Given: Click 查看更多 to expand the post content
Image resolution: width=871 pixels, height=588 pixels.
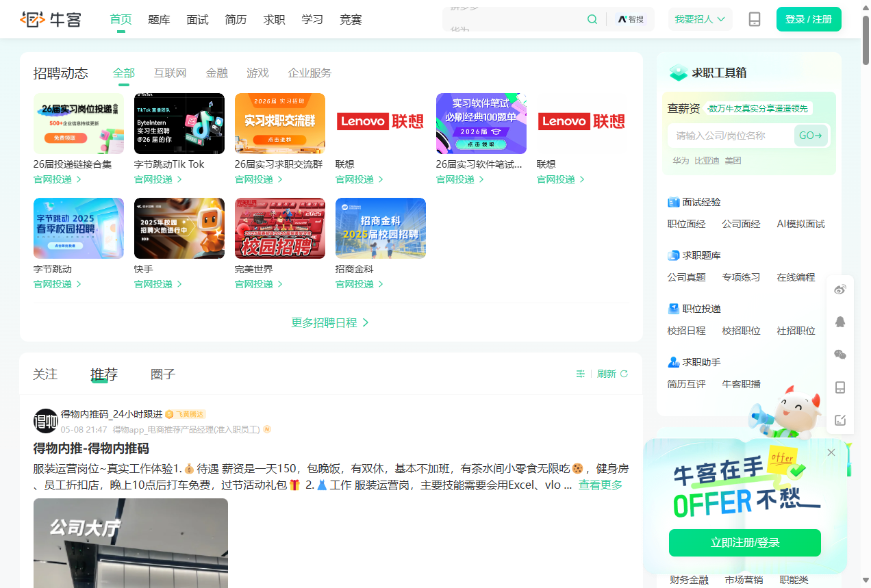Looking at the screenshot, I should 600,485.
